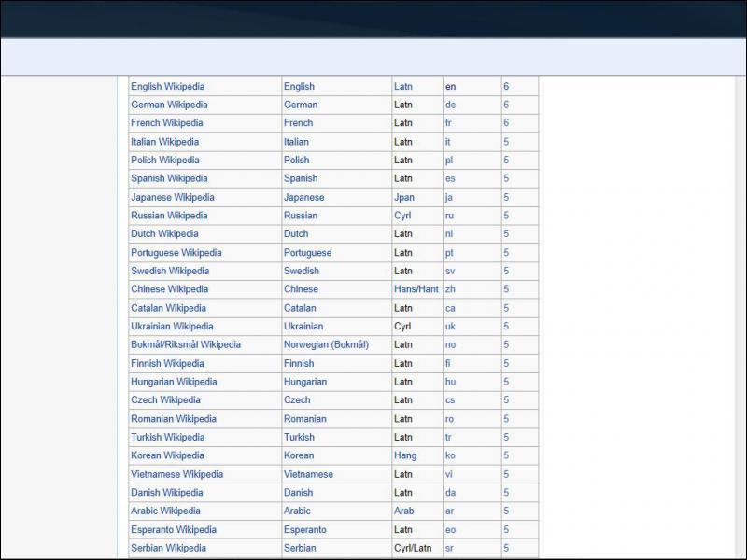Image resolution: width=747 pixels, height=560 pixels.
Task: Click the Arab script link
Action: click(404, 511)
